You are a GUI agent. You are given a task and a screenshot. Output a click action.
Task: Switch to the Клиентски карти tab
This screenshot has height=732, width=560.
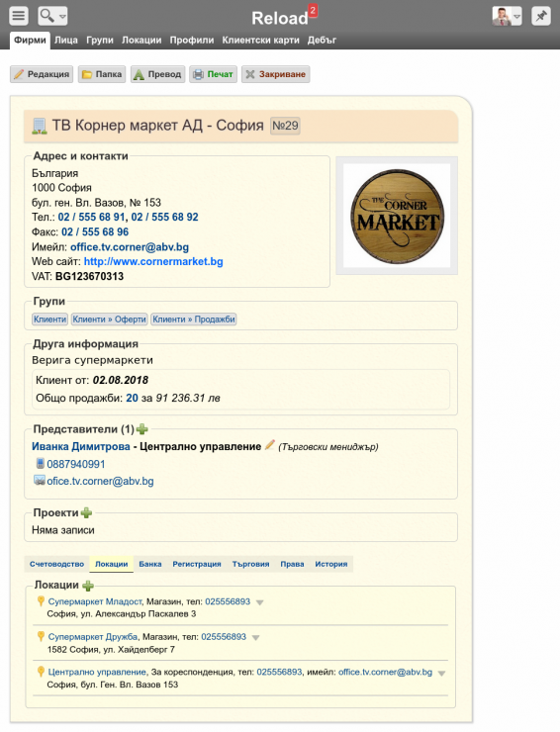point(260,41)
